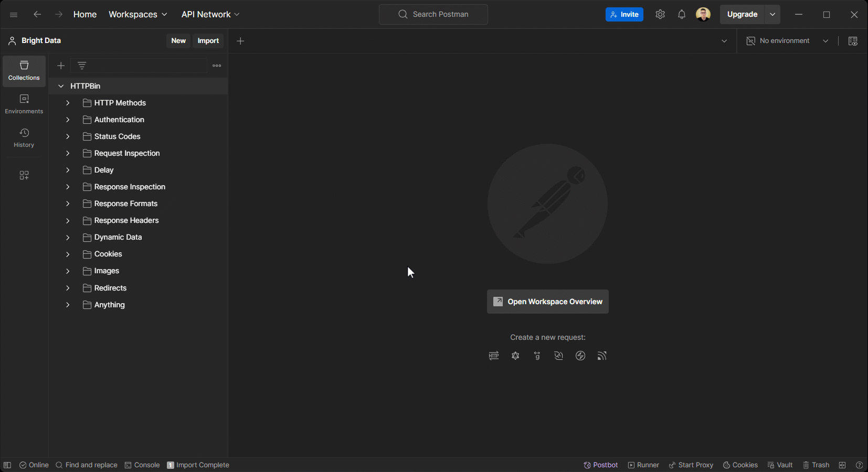The height and width of the screenshot is (472, 868).
Task: Switch to the API Network menu
Action: tap(209, 14)
